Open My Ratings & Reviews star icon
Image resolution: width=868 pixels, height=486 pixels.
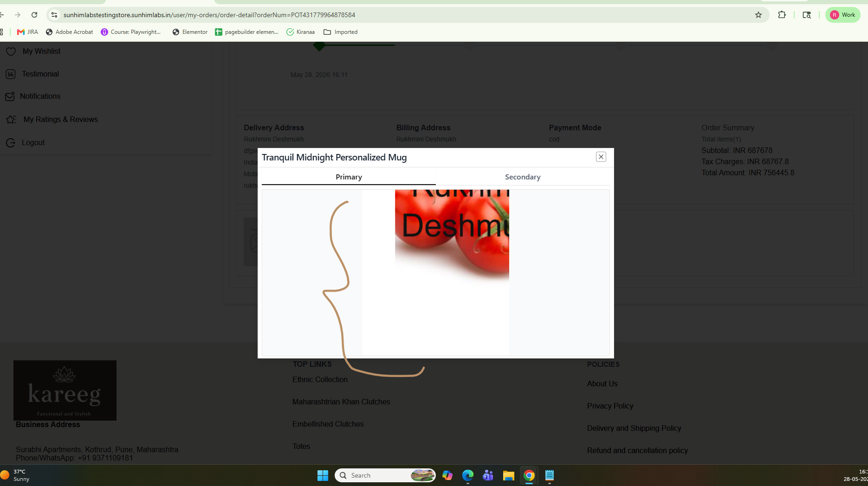pos(11,120)
